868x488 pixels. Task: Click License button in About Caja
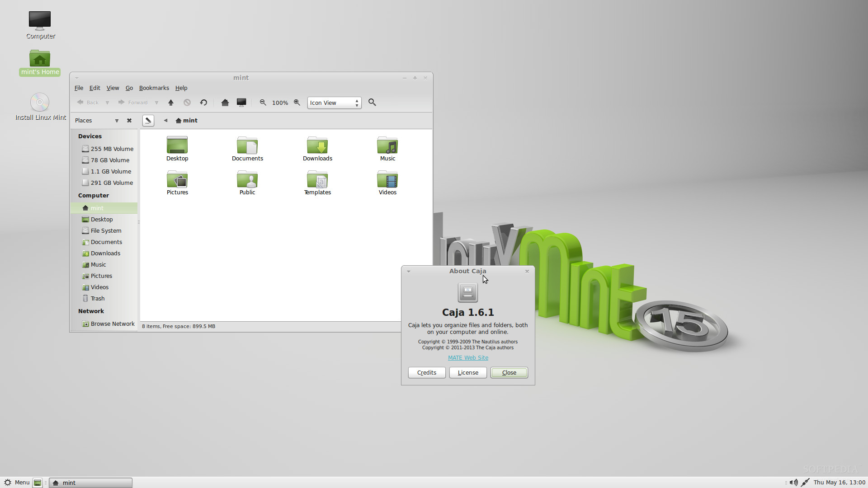point(468,372)
